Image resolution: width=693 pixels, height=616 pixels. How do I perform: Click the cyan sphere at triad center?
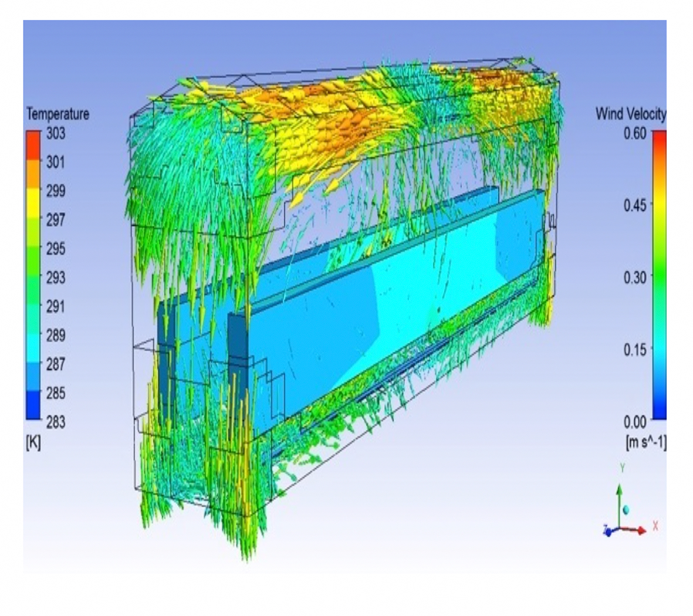(x=626, y=509)
